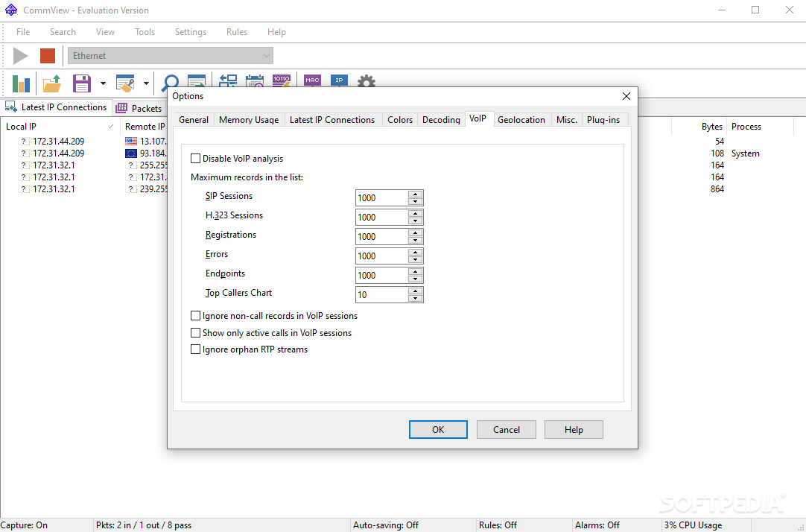The image size is (806, 532).
Task: Click the Auto-saving: Off status entry
Action: [x=386, y=525]
